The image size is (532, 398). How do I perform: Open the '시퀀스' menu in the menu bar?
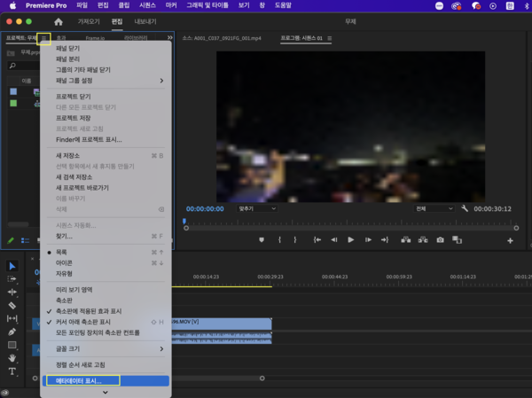coord(146,5)
